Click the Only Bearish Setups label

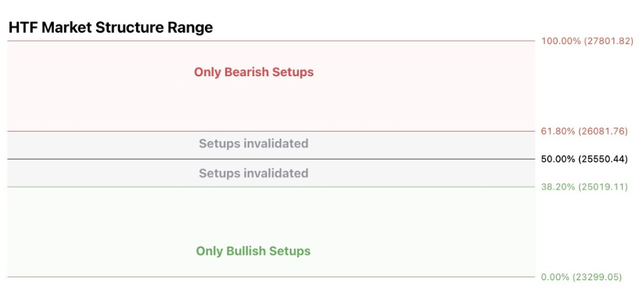253,72
